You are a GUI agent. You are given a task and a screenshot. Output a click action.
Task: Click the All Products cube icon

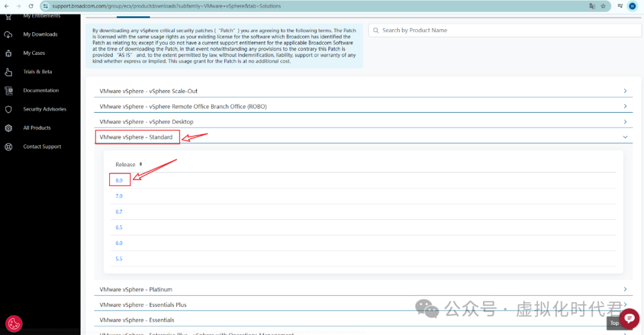(x=8, y=128)
